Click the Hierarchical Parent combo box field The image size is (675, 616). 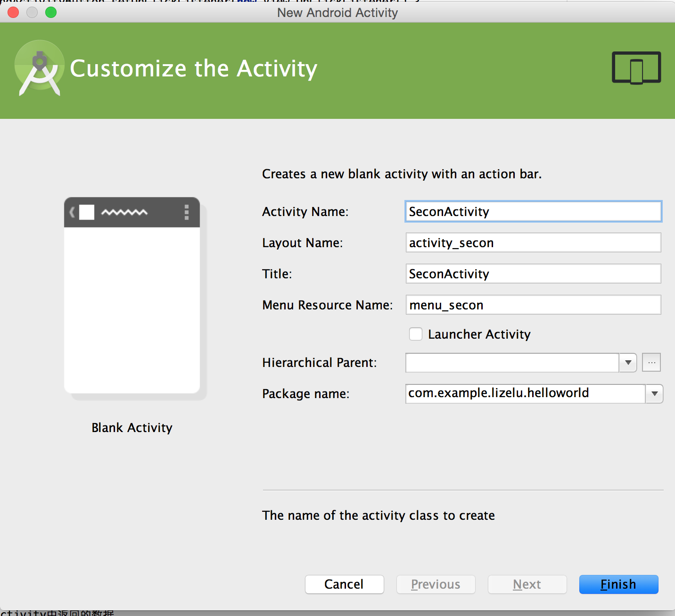point(512,363)
